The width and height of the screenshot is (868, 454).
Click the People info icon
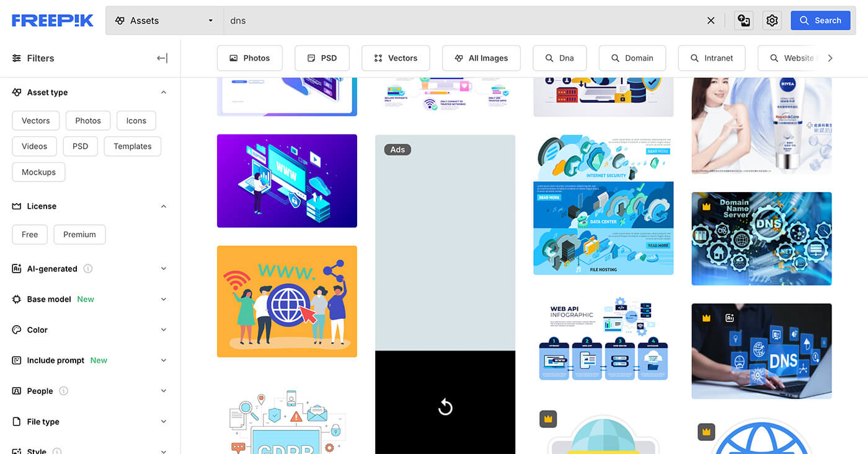[x=63, y=391]
